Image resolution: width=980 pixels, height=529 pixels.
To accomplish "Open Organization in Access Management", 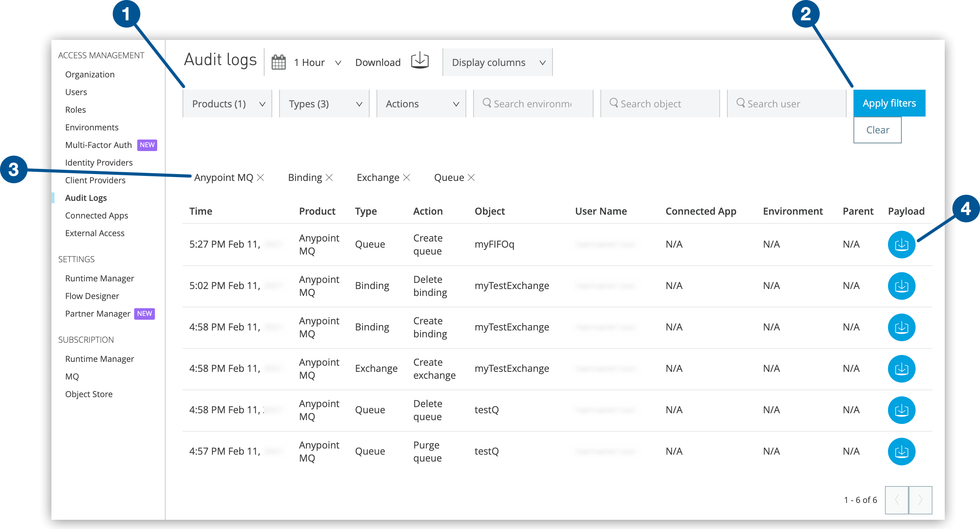I will pos(90,74).
